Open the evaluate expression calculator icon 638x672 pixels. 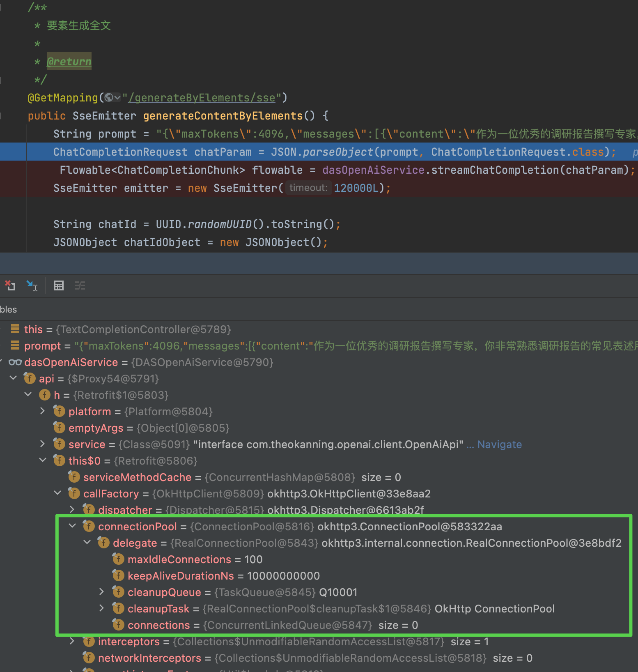pos(59,285)
